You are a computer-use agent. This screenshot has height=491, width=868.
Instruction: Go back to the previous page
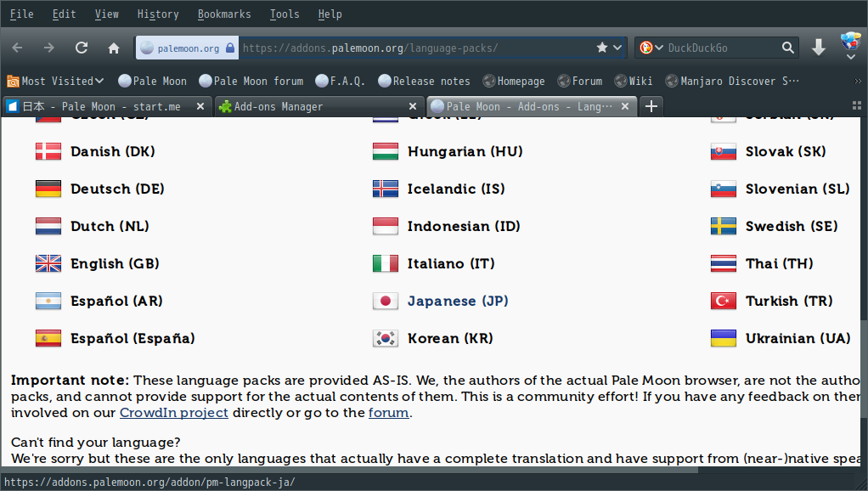[17, 48]
